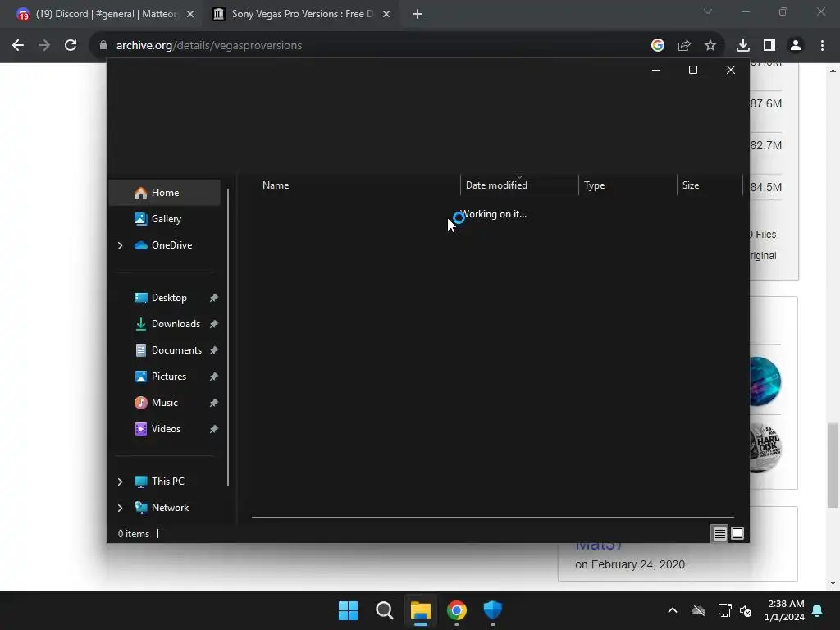The image size is (840, 630).
Task: Close the File Explorer window
Action: [731, 71]
